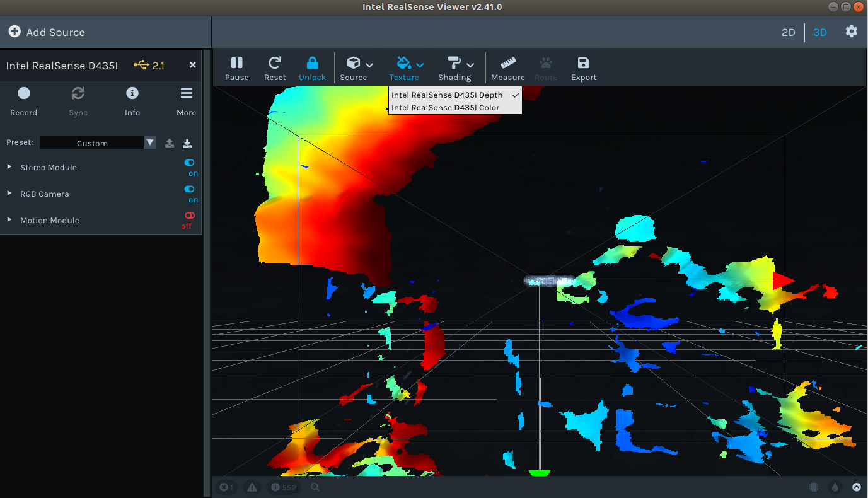Turn off the Stereo Module

tap(189, 163)
